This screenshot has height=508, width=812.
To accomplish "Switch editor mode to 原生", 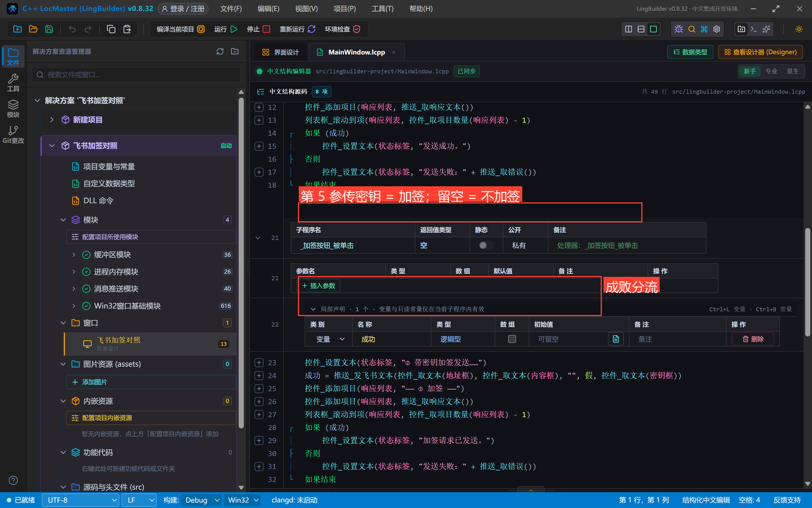I will (793, 71).
